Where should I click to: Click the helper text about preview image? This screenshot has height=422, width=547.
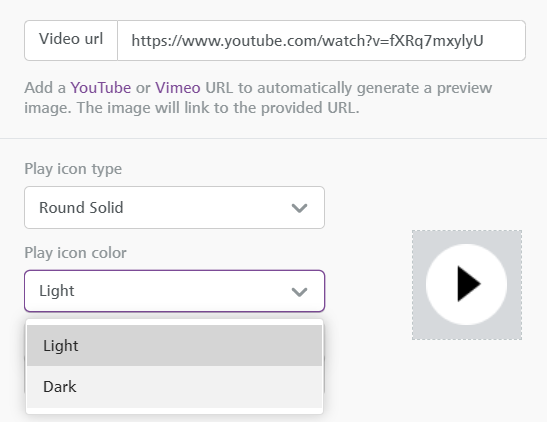[258, 98]
